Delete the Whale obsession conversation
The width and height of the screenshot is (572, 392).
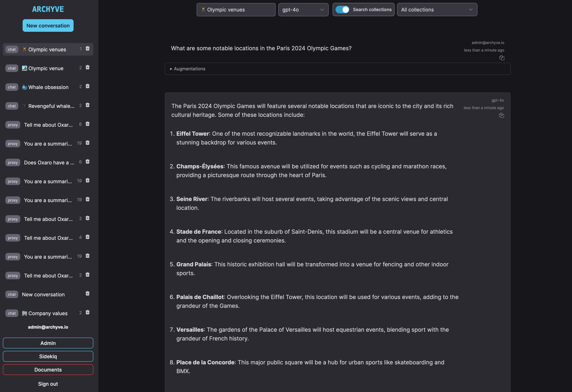87,86
